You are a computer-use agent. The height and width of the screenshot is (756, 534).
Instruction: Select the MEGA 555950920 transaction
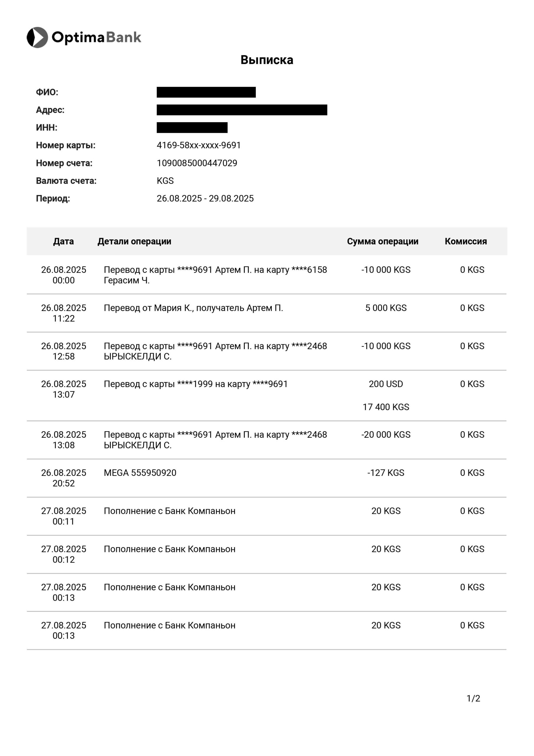point(140,473)
